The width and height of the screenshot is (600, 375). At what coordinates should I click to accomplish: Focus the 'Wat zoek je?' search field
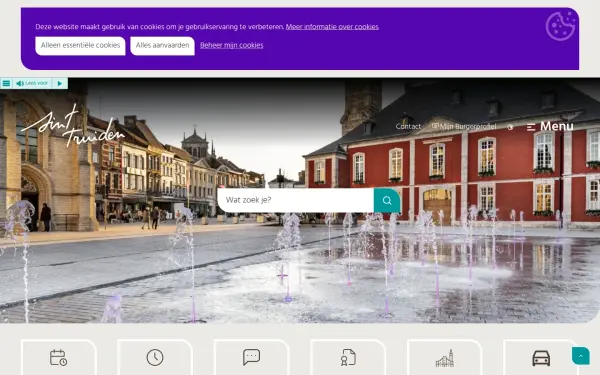point(295,200)
